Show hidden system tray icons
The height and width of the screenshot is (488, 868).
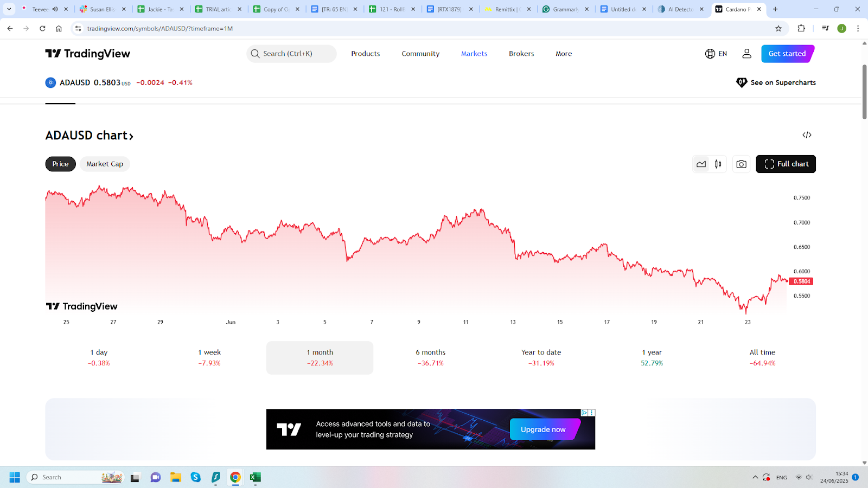755,477
